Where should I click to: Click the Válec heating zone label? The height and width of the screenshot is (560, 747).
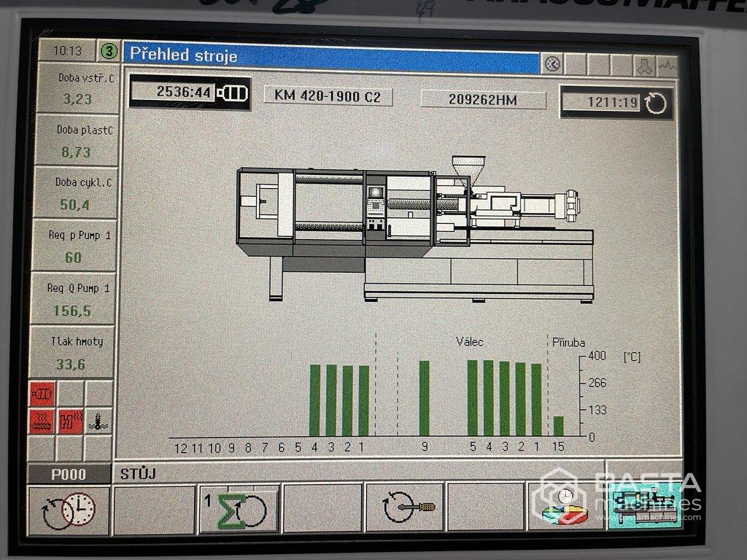(x=470, y=342)
